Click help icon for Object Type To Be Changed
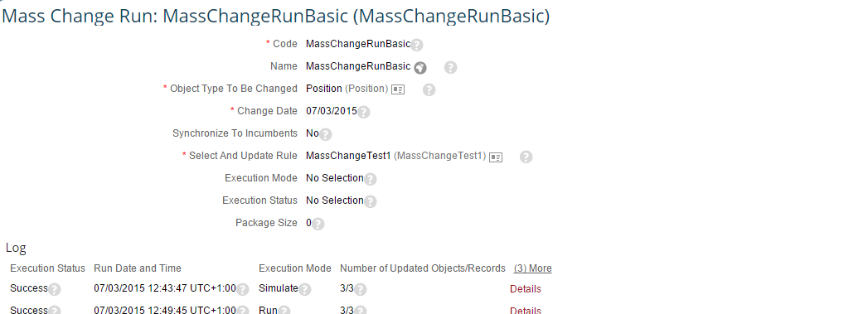Viewport: 868px width, 314px height. point(429,89)
